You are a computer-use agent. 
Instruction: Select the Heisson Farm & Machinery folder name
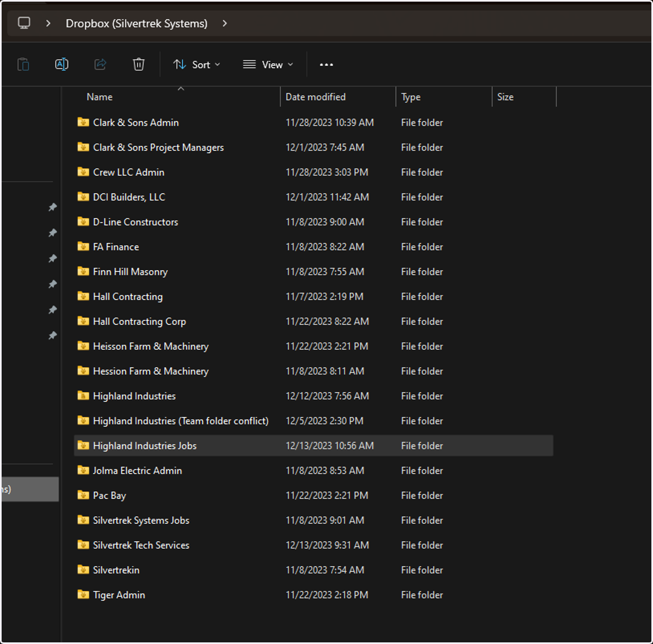pos(151,346)
